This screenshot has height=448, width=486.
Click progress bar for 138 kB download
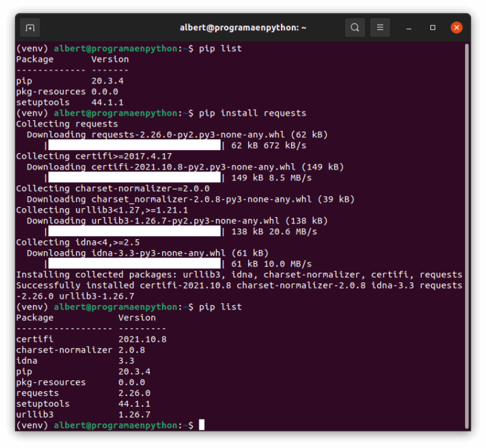coord(134,232)
